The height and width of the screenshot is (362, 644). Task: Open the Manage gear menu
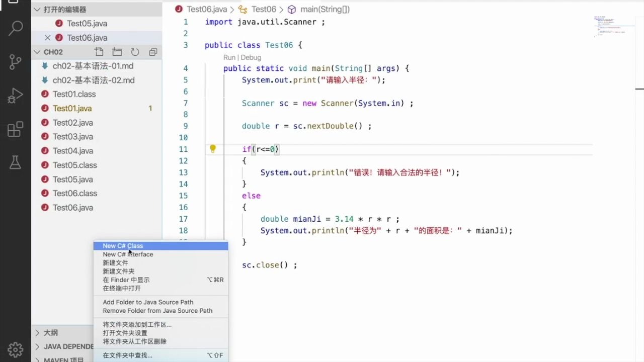pyautogui.click(x=16, y=349)
